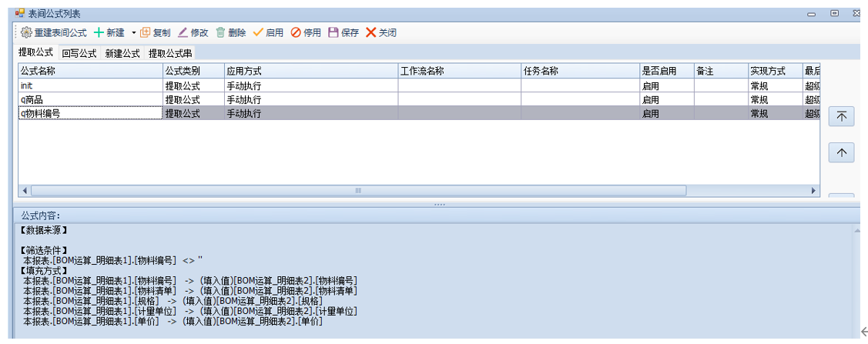The image size is (868, 344).
Task: Click the 公式名称 column header
Action: click(x=89, y=71)
